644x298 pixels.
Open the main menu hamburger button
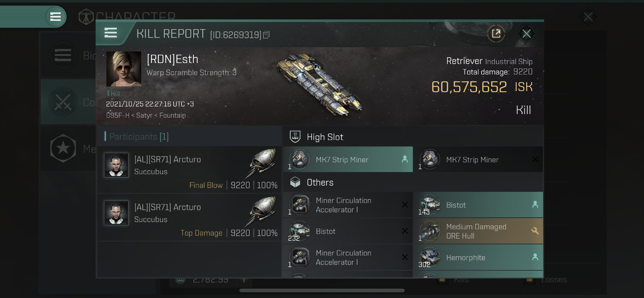(55, 17)
